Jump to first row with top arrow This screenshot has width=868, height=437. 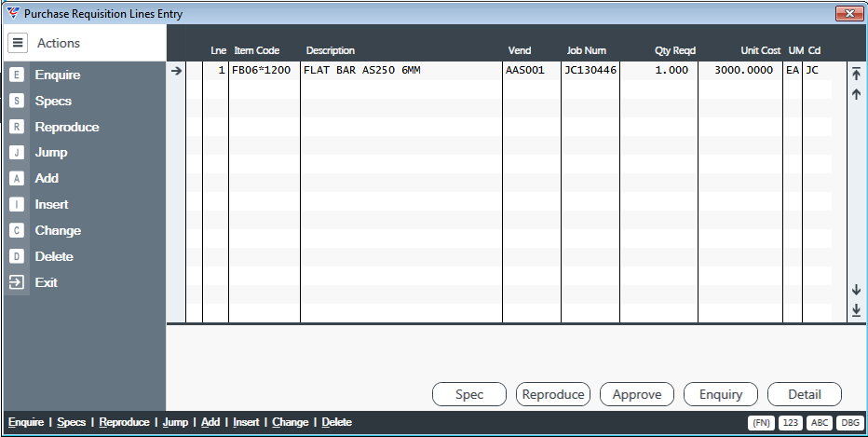(857, 73)
